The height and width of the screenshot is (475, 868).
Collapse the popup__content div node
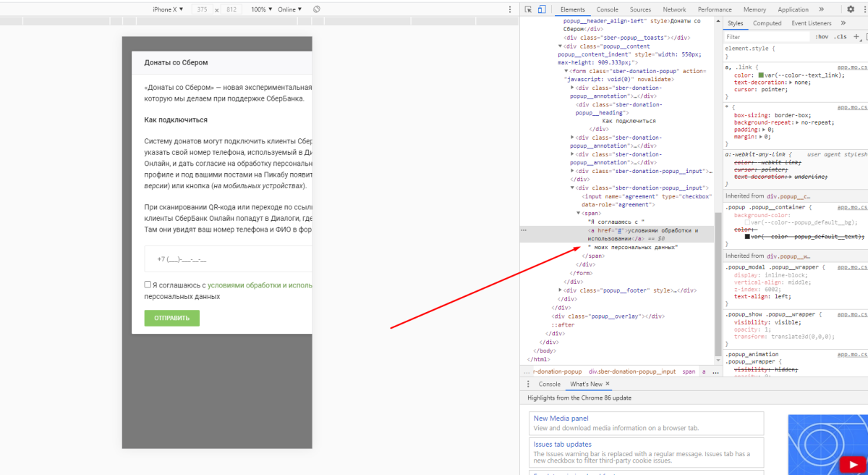(561, 46)
